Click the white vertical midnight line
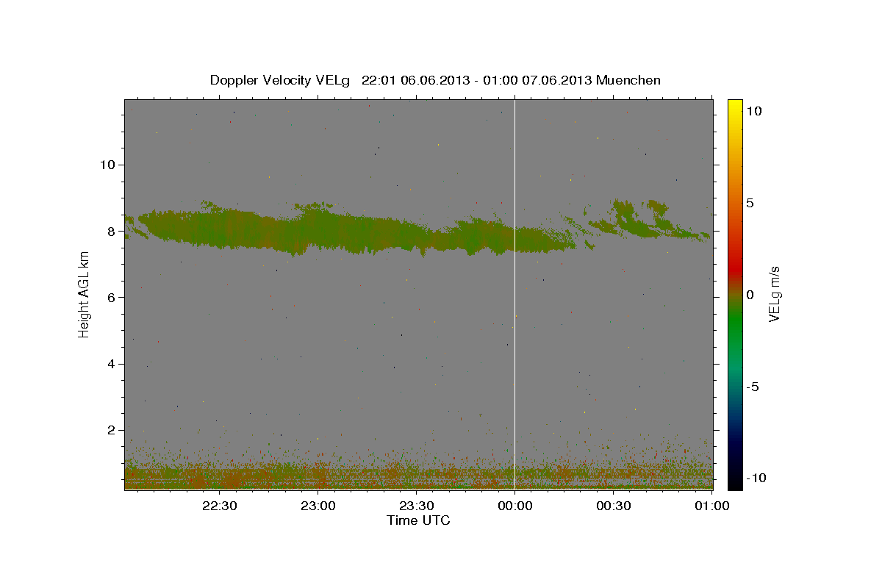882x588 pixels. coord(514,294)
